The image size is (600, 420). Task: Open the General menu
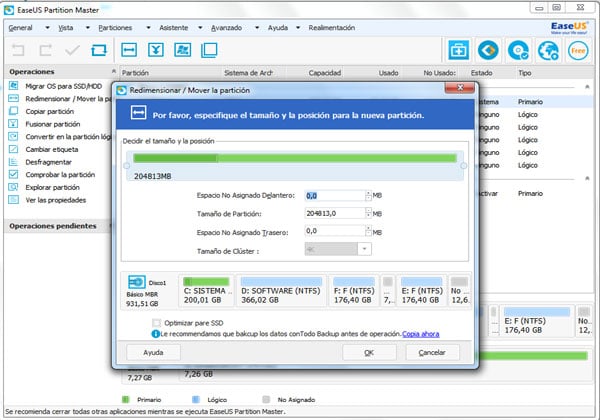tap(21, 28)
